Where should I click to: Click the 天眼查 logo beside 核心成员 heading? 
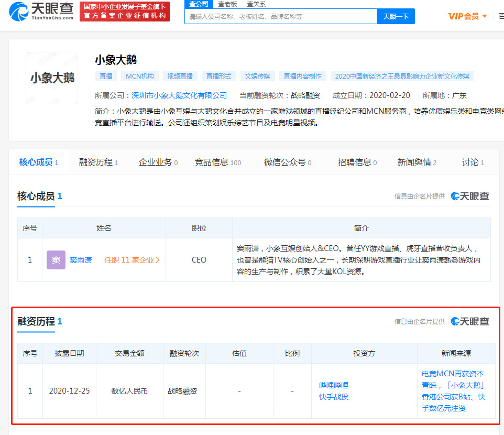(469, 196)
